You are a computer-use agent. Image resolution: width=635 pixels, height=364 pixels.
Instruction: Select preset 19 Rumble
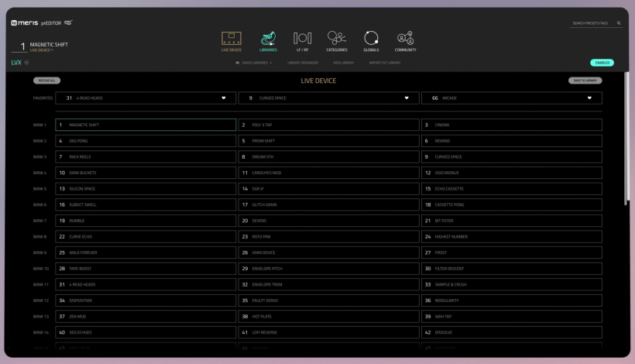[146, 221]
